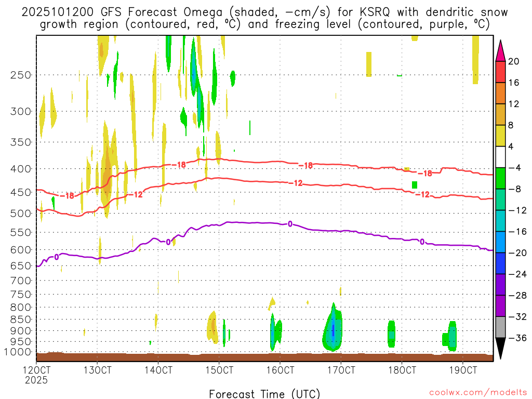
Task: Click the colorbar "-24" value label
Action: [x=517, y=274]
